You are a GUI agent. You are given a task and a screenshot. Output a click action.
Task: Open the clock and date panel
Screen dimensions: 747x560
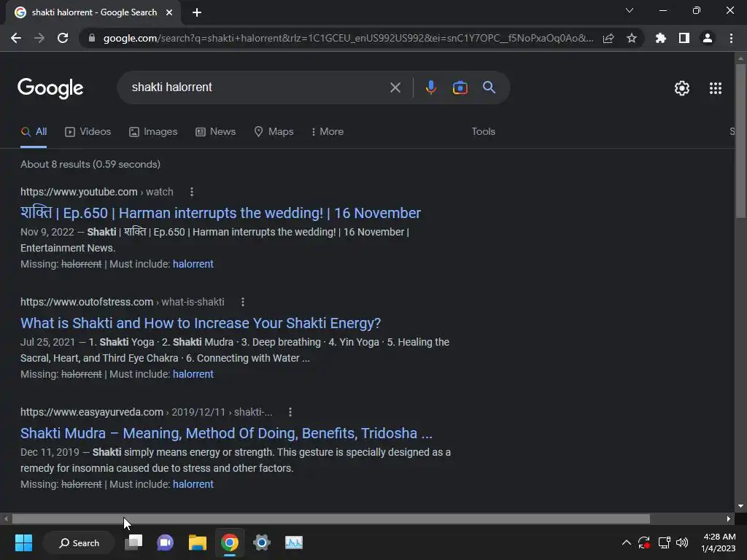tap(719, 542)
